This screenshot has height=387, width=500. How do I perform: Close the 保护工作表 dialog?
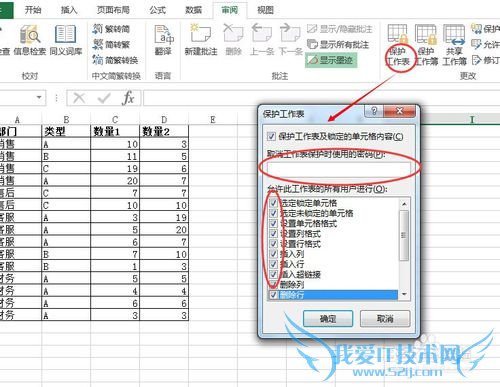[x=400, y=111]
